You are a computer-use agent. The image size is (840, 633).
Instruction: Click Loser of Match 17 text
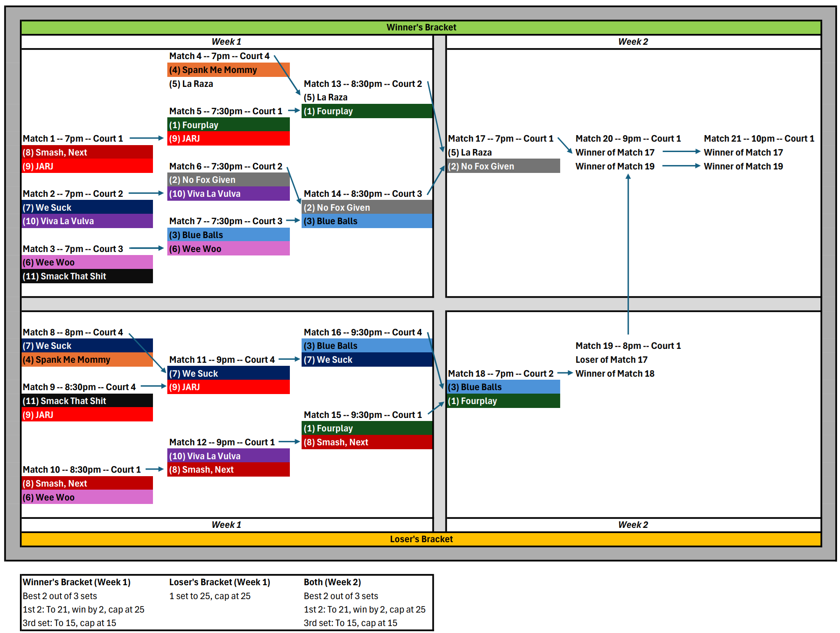tap(611, 360)
